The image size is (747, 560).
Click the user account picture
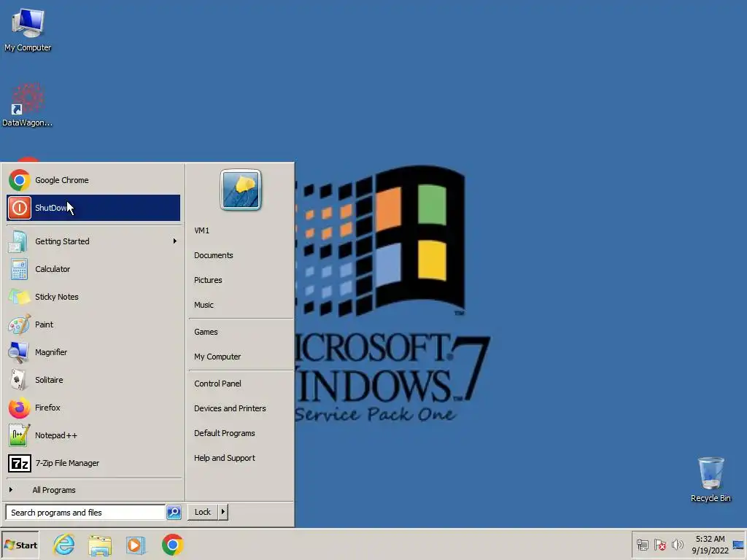pyautogui.click(x=241, y=190)
